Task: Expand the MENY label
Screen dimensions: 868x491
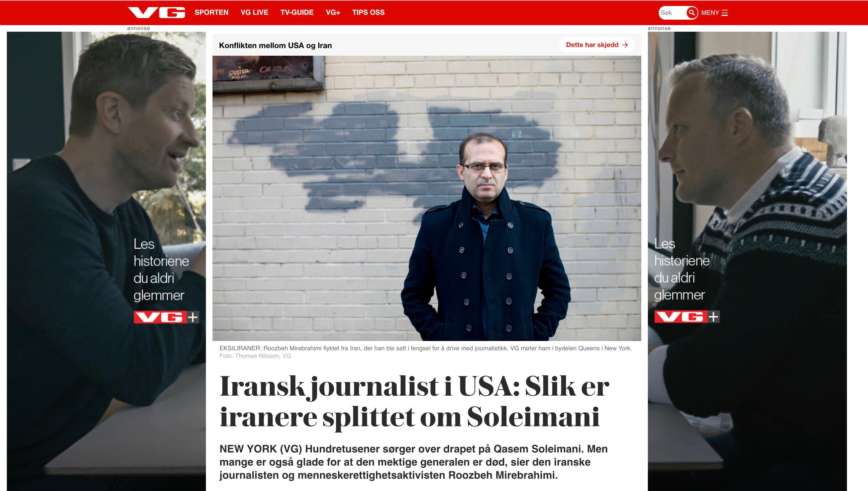Action: click(710, 13)
